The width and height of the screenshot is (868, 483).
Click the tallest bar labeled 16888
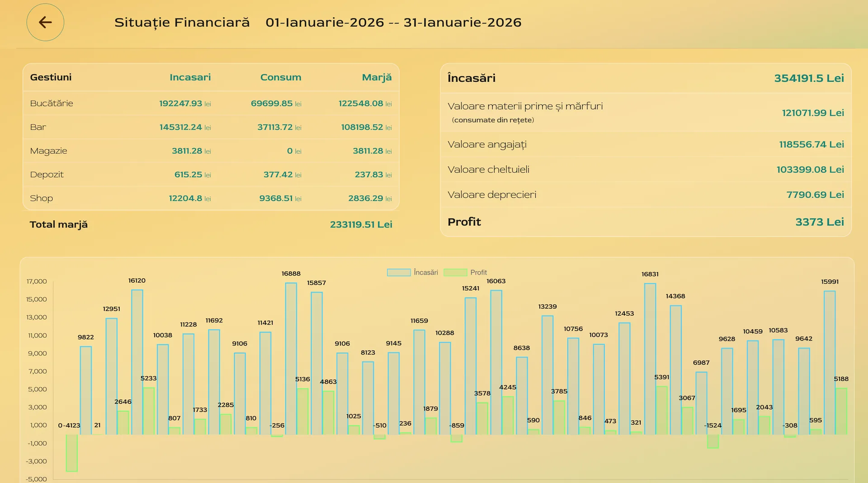291,357
